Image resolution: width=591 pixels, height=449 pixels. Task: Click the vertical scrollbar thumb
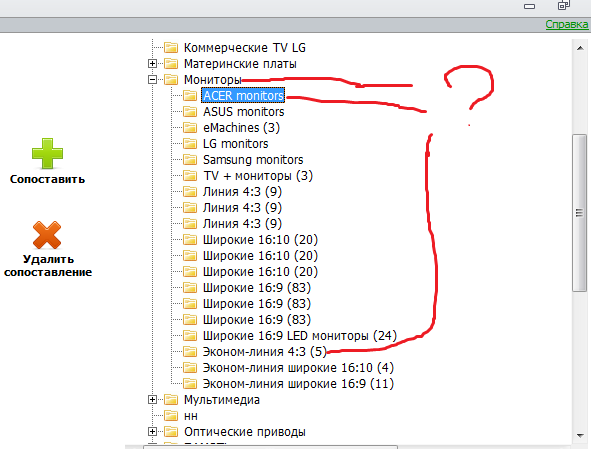[x=580, y=213]
